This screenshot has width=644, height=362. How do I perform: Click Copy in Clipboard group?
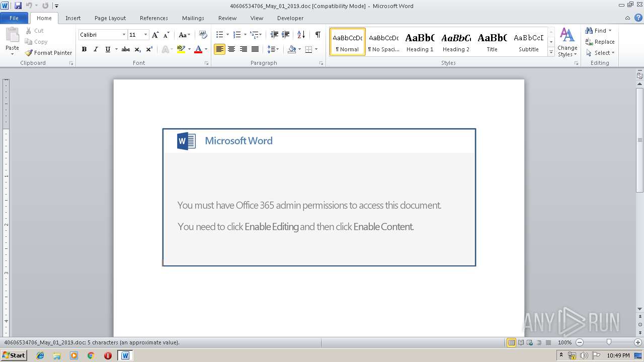pyautogui.click(x=36, y=42)
